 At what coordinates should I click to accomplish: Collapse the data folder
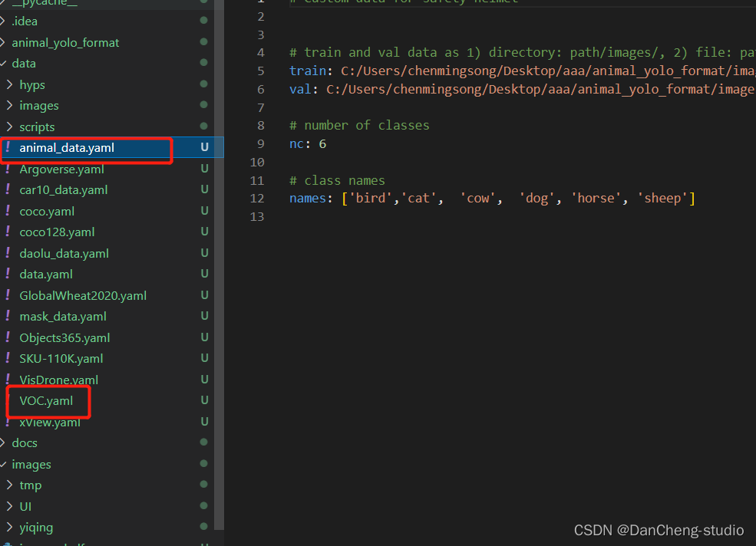pyautogui.click(x=3, y=63)
